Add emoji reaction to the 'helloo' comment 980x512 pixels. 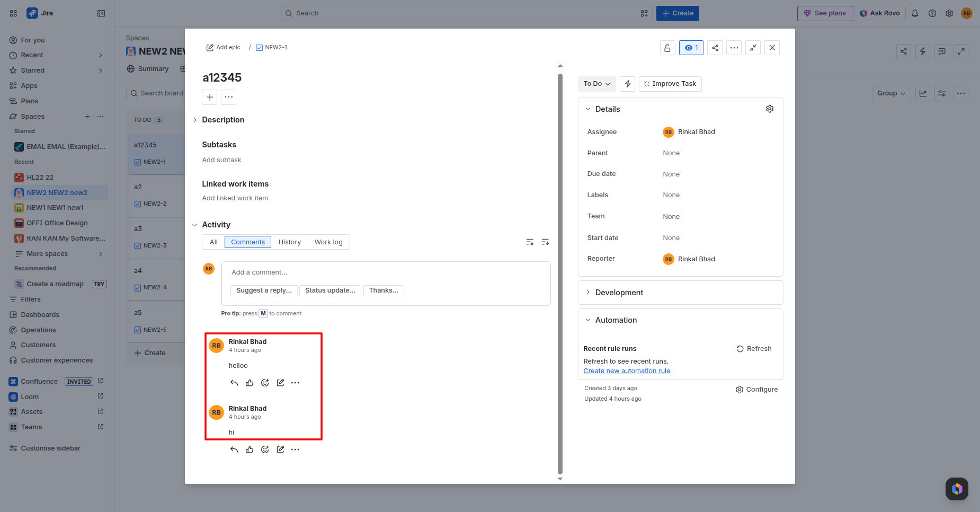pos(265,383)
